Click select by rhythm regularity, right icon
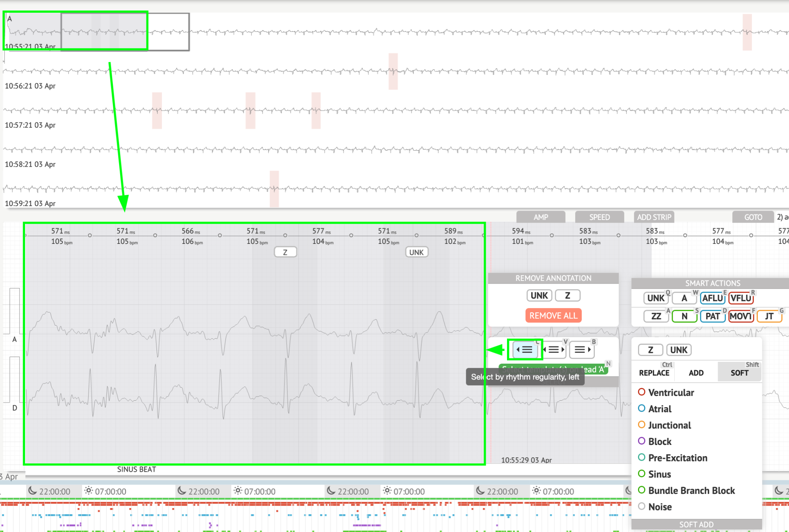 click(582, 349)
